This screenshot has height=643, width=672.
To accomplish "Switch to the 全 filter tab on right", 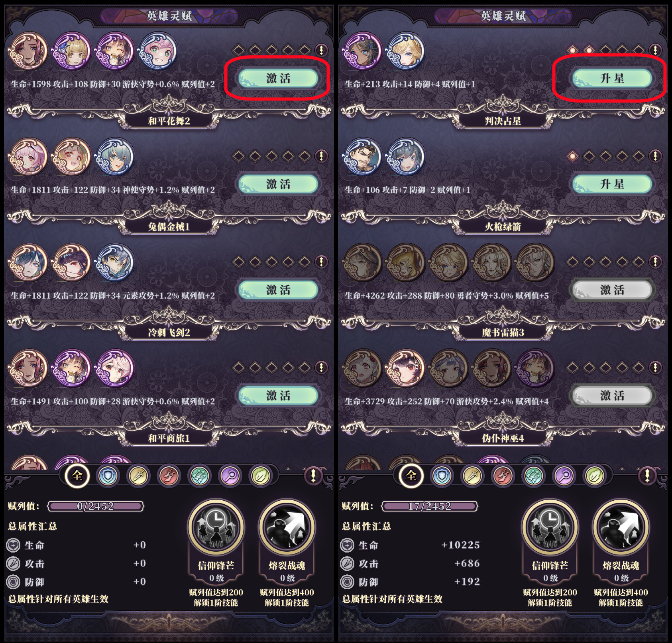I will [x=411, y=475].
